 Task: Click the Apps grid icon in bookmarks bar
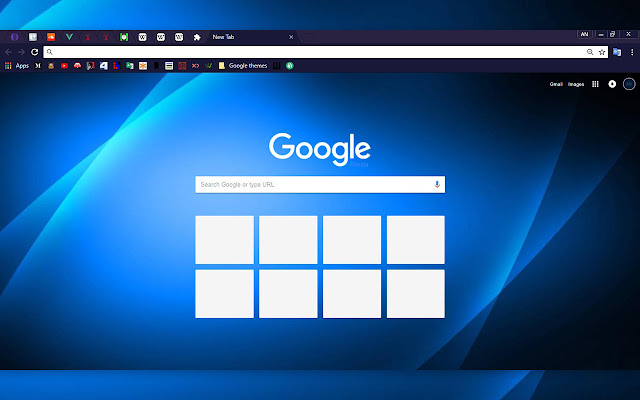8,65
